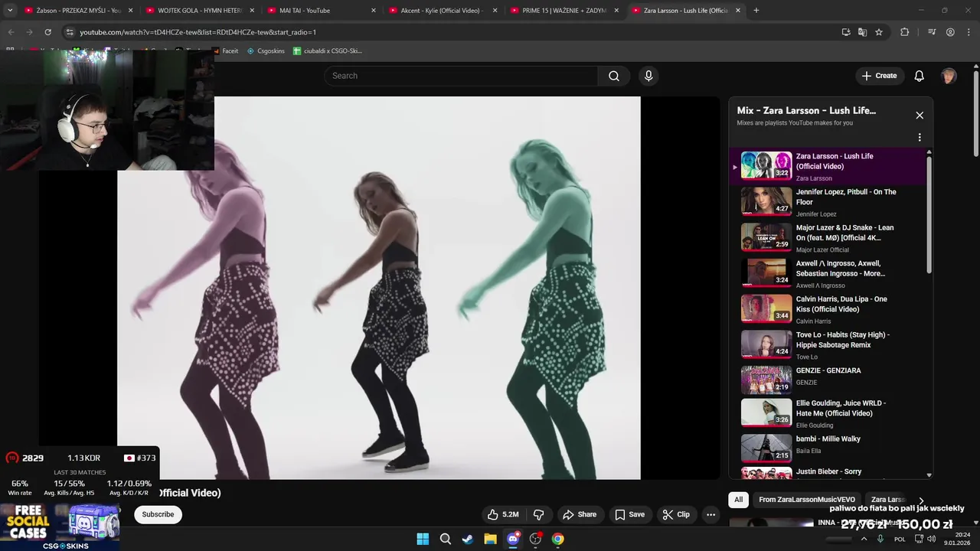Show more filter chips with the right arrow

point(921,500)
